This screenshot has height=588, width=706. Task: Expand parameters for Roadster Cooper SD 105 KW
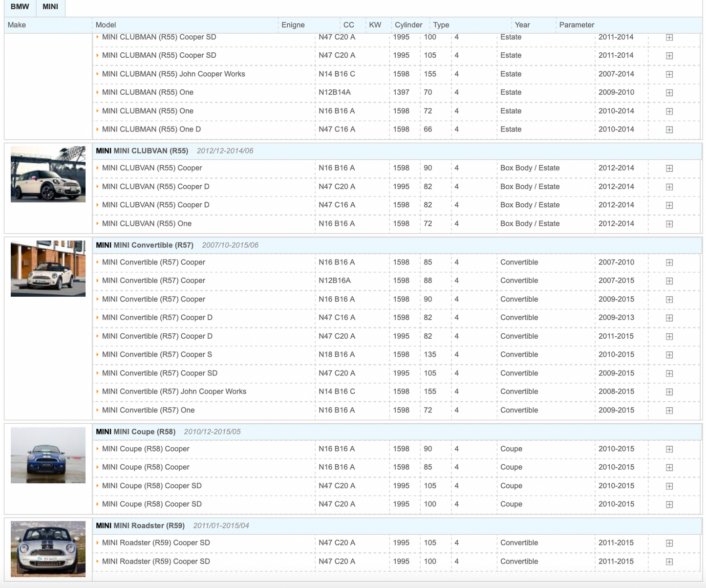coord(669,543)
